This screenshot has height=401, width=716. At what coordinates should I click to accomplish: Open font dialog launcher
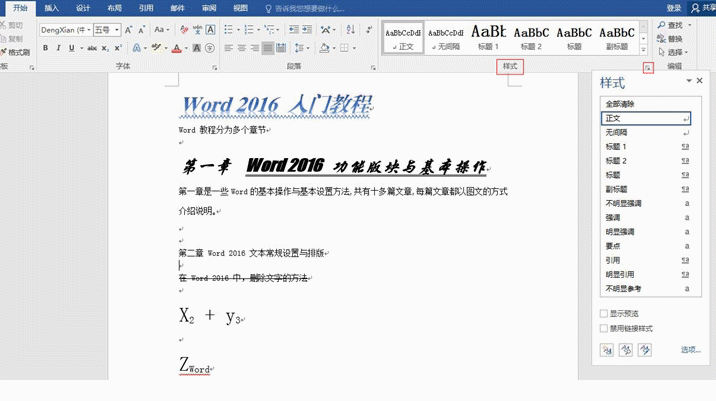214,68
